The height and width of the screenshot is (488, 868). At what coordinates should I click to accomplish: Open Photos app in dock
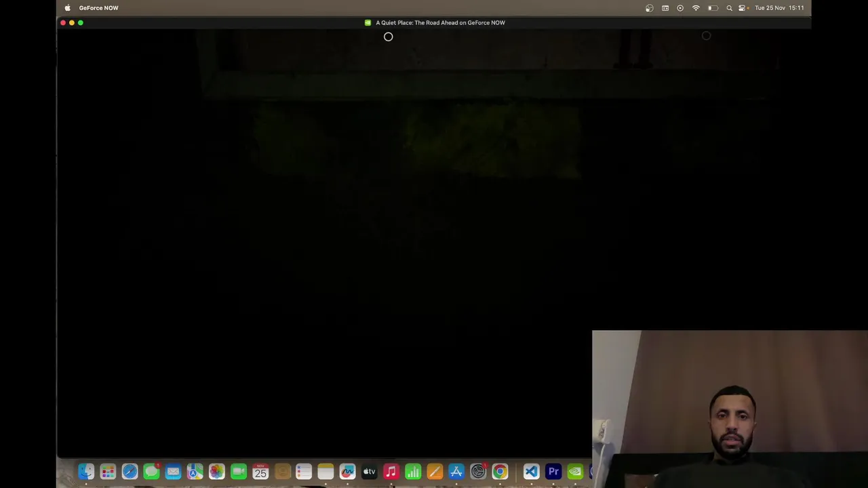point(216,472)
